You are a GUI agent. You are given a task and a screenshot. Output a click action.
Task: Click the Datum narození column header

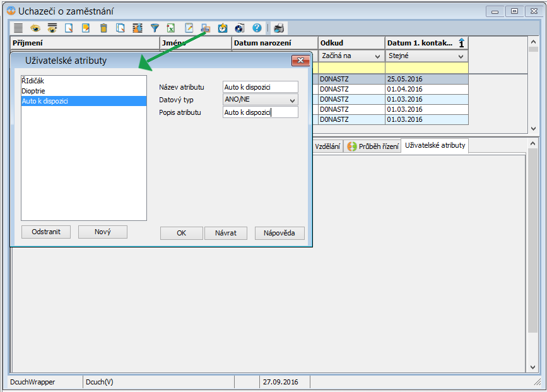(x=274, y=43)
